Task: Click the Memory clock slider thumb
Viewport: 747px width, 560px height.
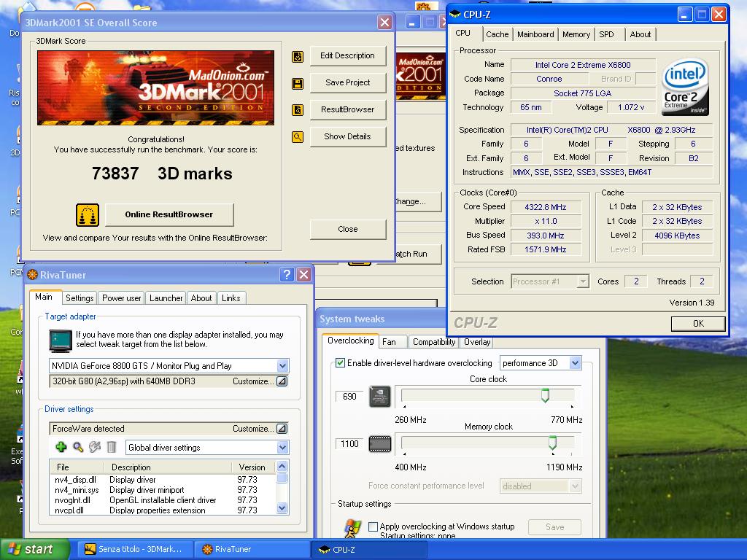Action: point(552,443)
